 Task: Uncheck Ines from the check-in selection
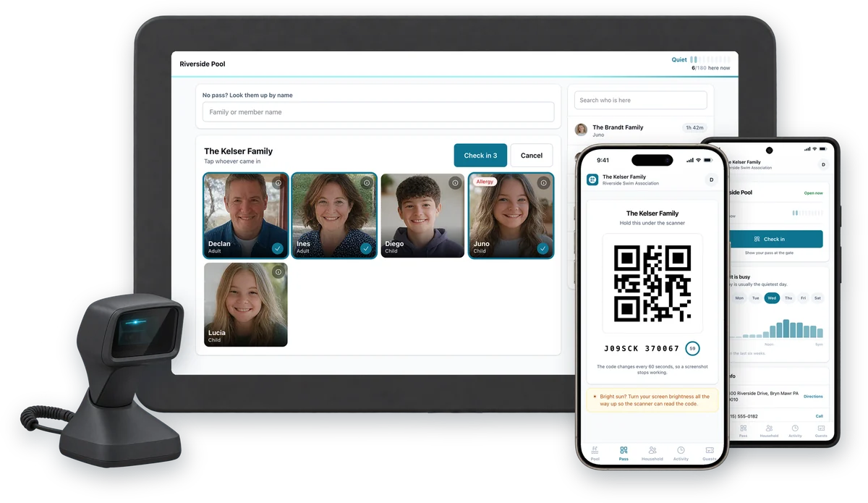[366, 248]
